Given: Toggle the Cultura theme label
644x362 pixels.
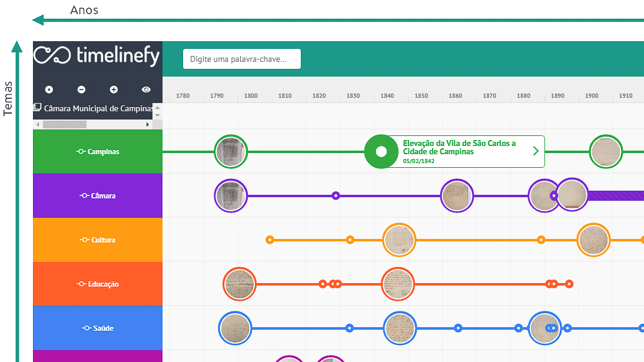Looking at the screenshot, I should click(98, 240).
